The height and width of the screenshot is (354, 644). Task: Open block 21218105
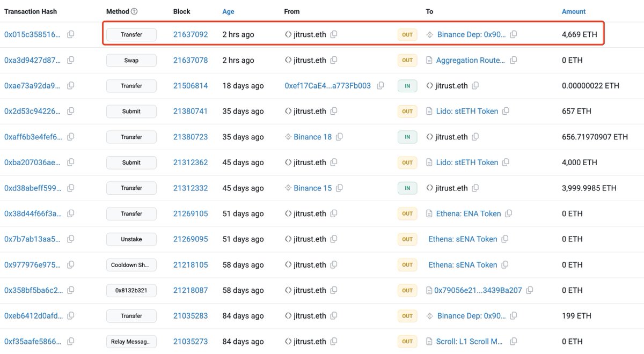tap(191, 265)
